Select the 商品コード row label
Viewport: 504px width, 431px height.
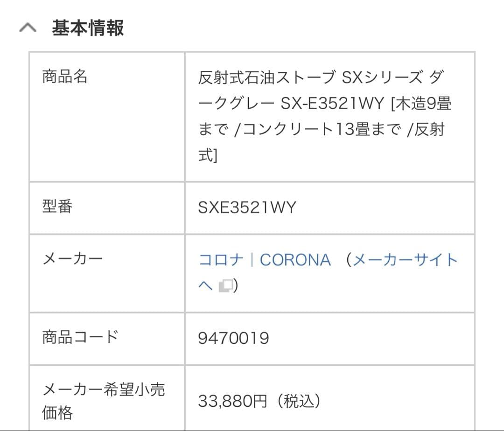pos(80,337)
